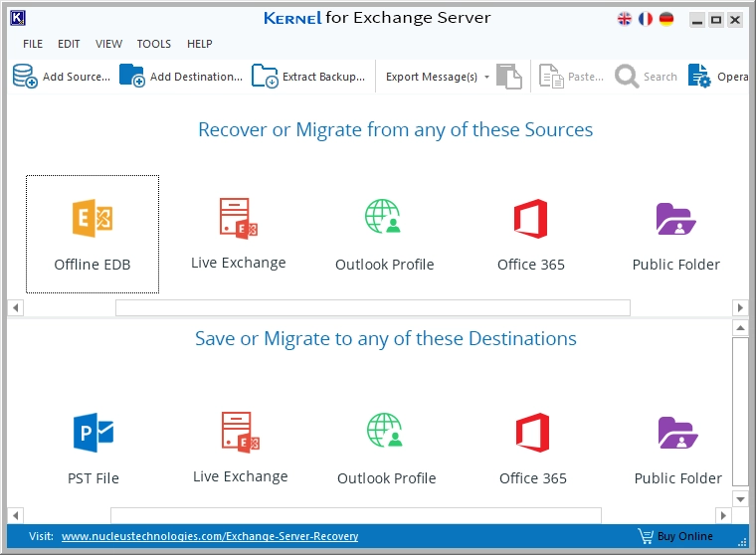Viewport: 756px width, 555px height.
Task: Open the FILE menu
Action: point(33,44)
